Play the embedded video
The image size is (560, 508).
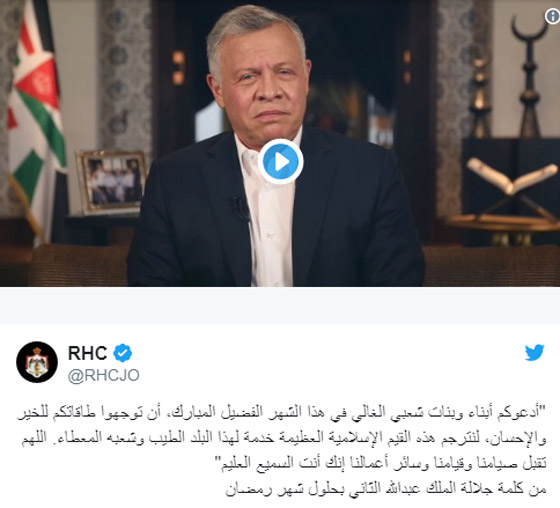coord(281,162)
